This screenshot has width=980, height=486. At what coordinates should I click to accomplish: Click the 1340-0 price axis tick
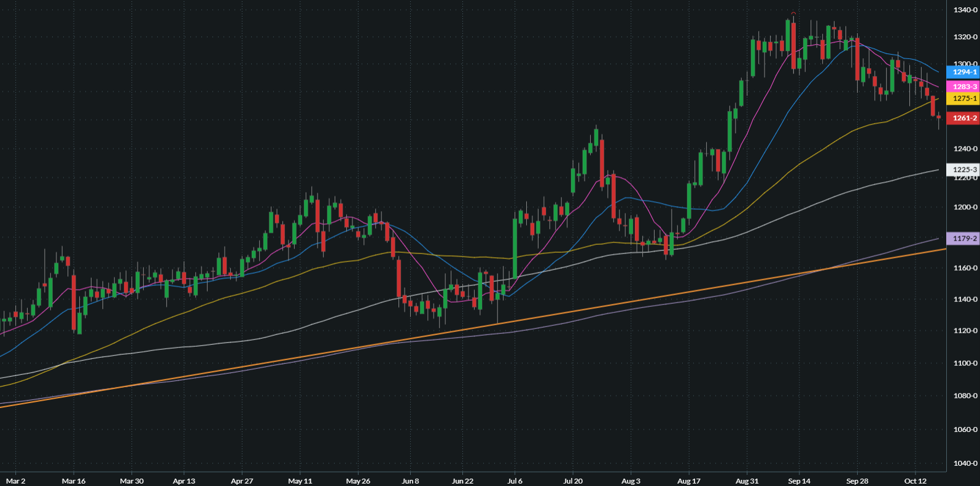point(965,10)
